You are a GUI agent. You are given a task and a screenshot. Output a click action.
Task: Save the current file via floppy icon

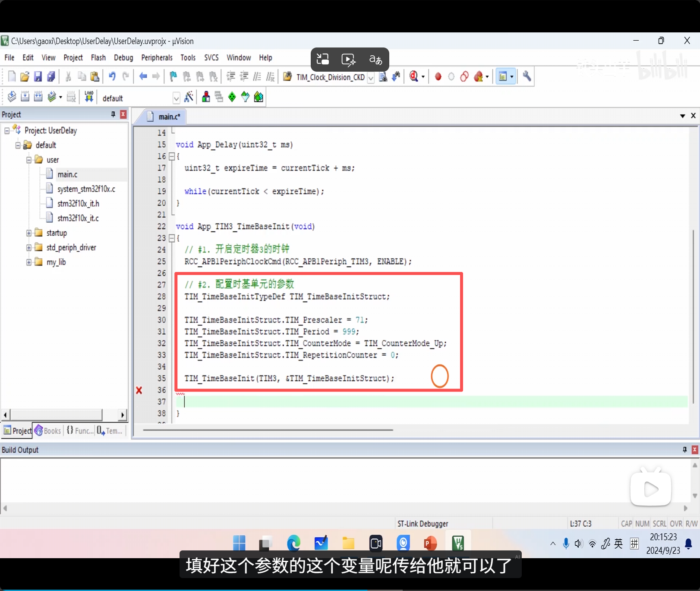coord(38,76)
